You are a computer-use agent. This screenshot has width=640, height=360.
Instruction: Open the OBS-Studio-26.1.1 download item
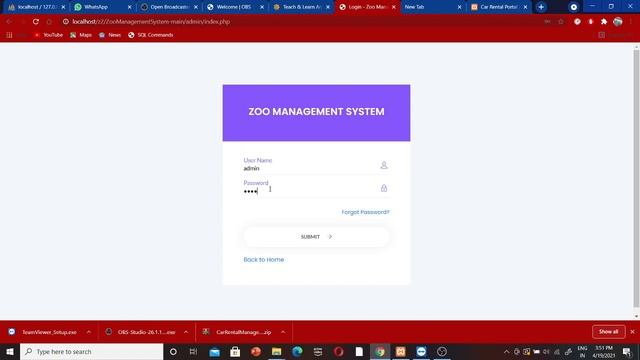click(x=140, y=332)
